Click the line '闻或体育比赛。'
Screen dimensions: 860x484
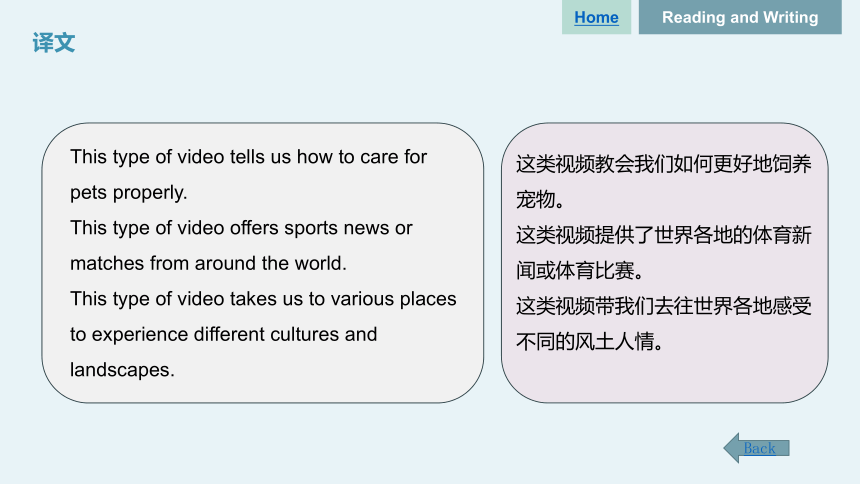[580, 271]
